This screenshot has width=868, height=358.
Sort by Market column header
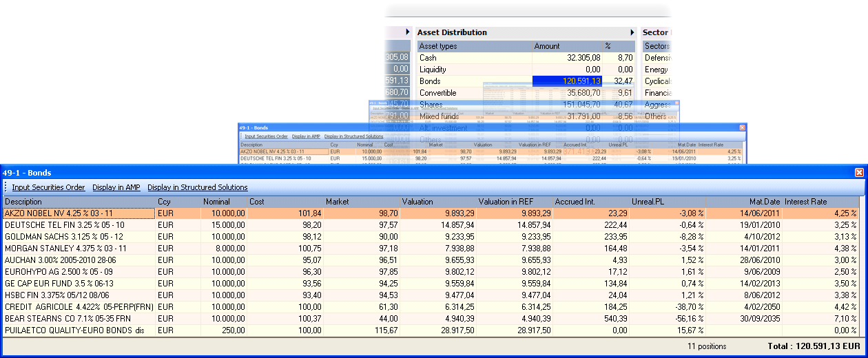tap(362, 202)
